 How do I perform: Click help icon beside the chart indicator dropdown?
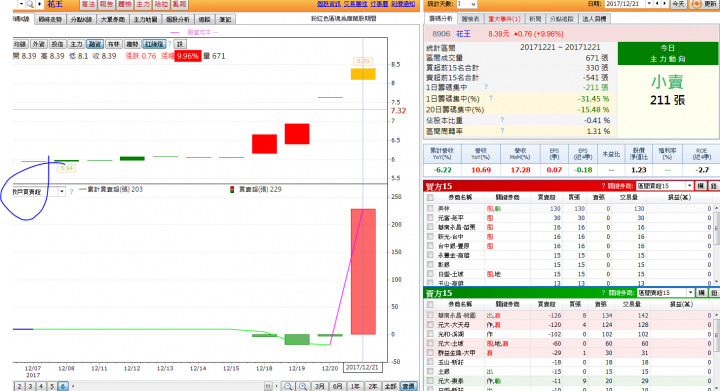[71, 191]
